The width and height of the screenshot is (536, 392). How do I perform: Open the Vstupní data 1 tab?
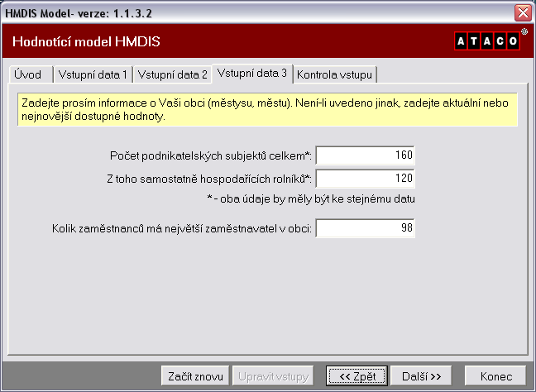(x=93, y=74)
